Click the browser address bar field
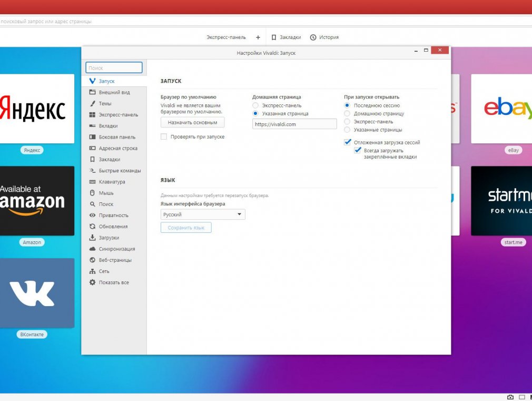The image size is (532, 401). (266, 22)
